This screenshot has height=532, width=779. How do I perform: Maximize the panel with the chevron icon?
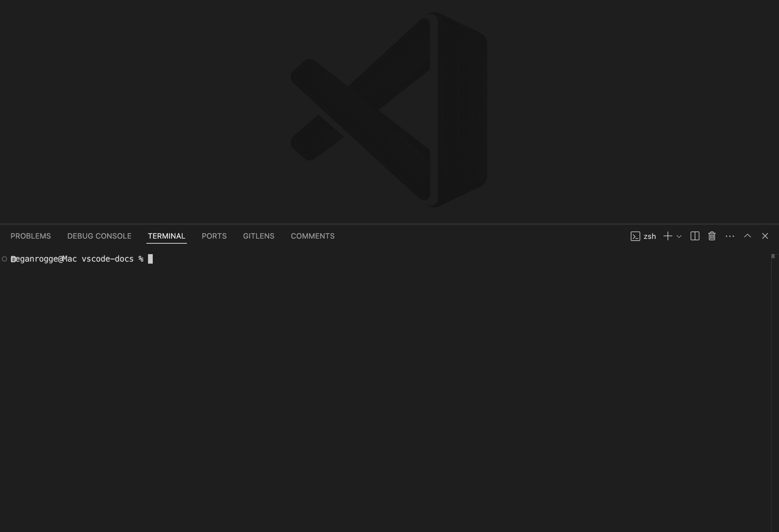point(748,236)
